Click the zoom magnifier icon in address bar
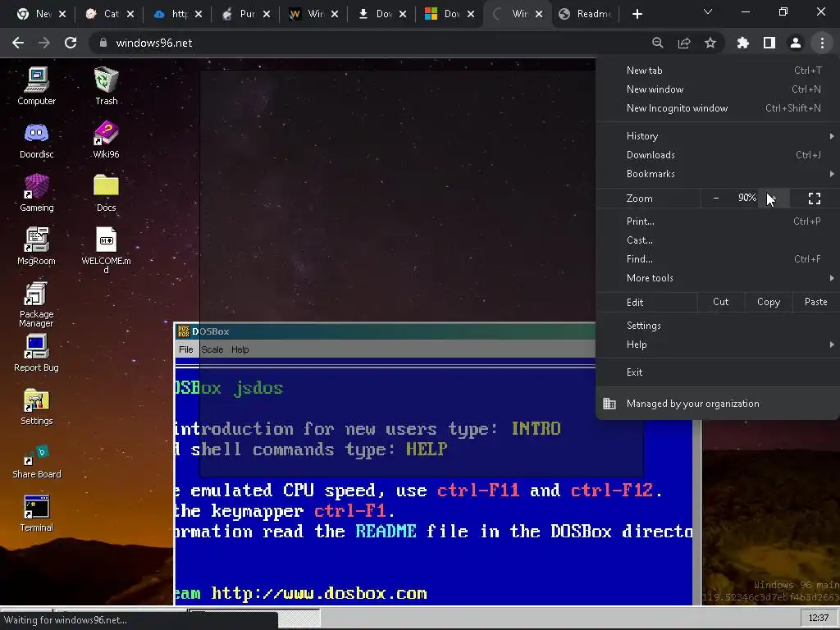Viewport: 840px width, 630px height. [x=658, y=43]
